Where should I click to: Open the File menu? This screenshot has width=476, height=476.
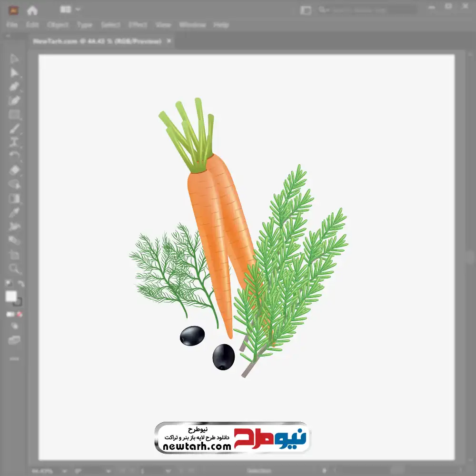pos(12,25)
